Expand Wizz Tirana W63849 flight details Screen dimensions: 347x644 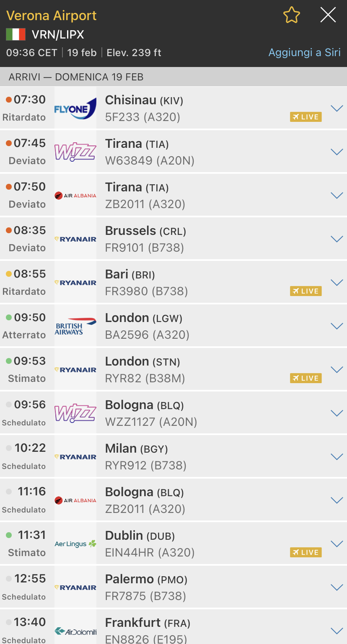click(337, 152)
